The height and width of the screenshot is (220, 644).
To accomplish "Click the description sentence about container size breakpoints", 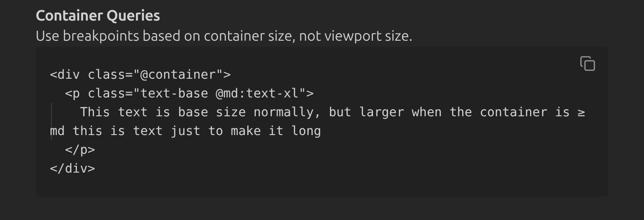I will (x=224, y=36).
